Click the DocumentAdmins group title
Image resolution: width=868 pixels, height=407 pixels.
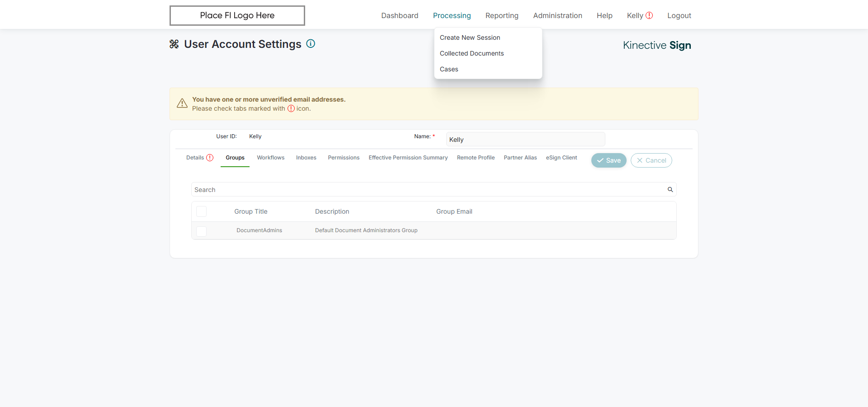pyautogui.click(x=259, y=230)
